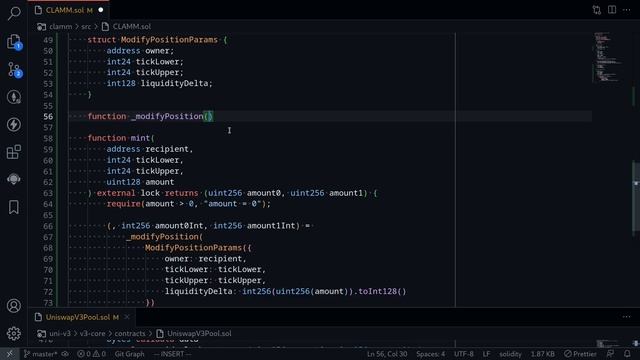The image size is (640, 360).
Task: Expand the contracts breadcrumb
Action: [x=130, y=333]
